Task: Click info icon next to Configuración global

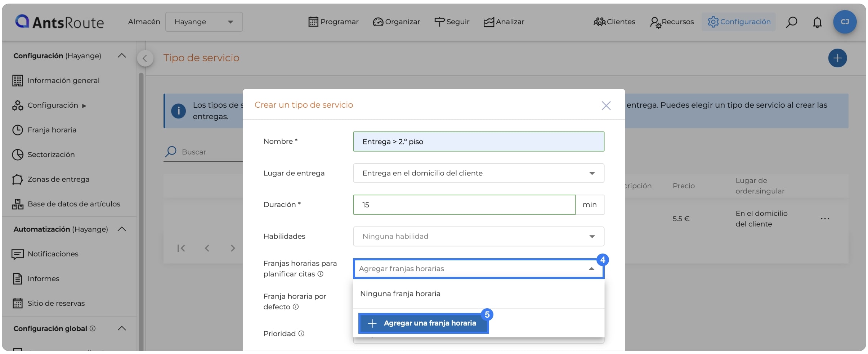Action: click(93, 328)
